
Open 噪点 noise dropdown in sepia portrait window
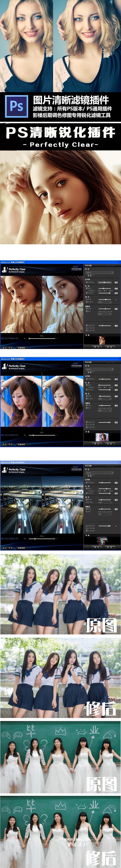[x=104, y=314]
